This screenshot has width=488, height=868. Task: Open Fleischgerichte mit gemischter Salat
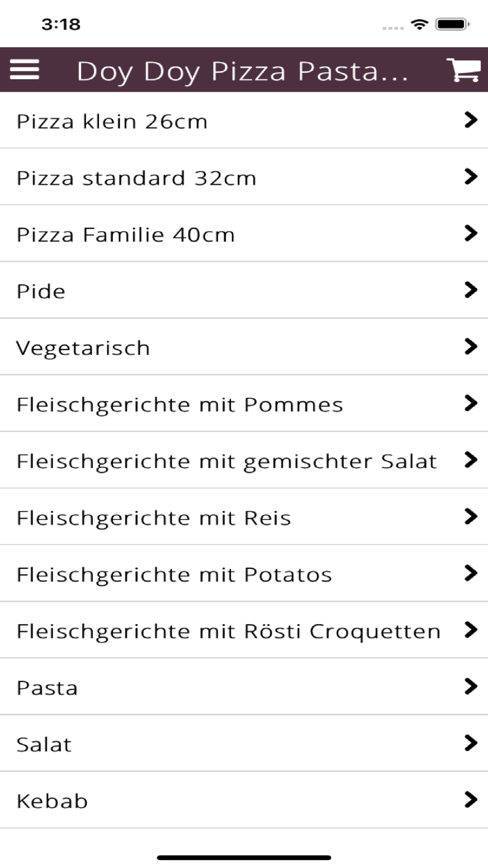226,461
